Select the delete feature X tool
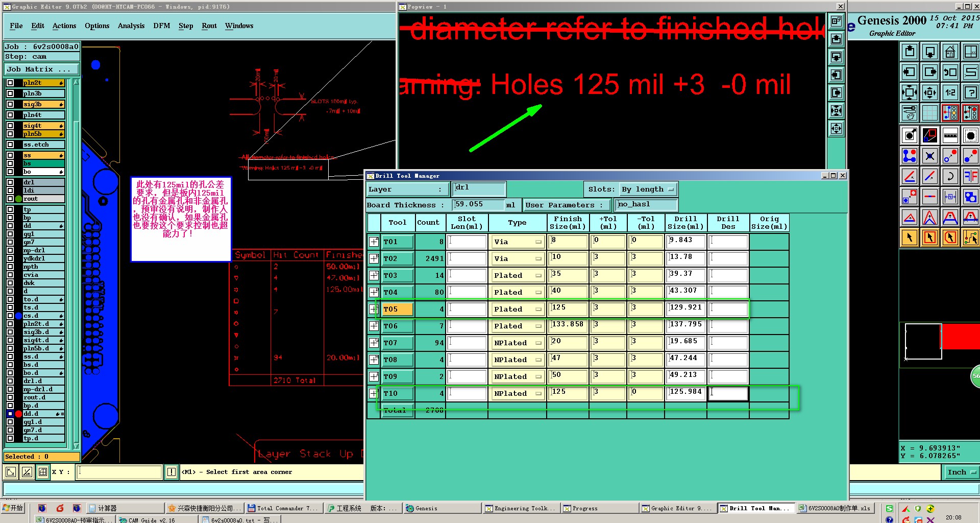 point(930,156)
